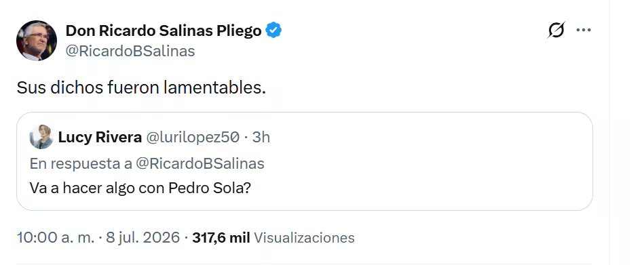Click the 317,6 mil view count
644x265 pixels.
point(221,237)
